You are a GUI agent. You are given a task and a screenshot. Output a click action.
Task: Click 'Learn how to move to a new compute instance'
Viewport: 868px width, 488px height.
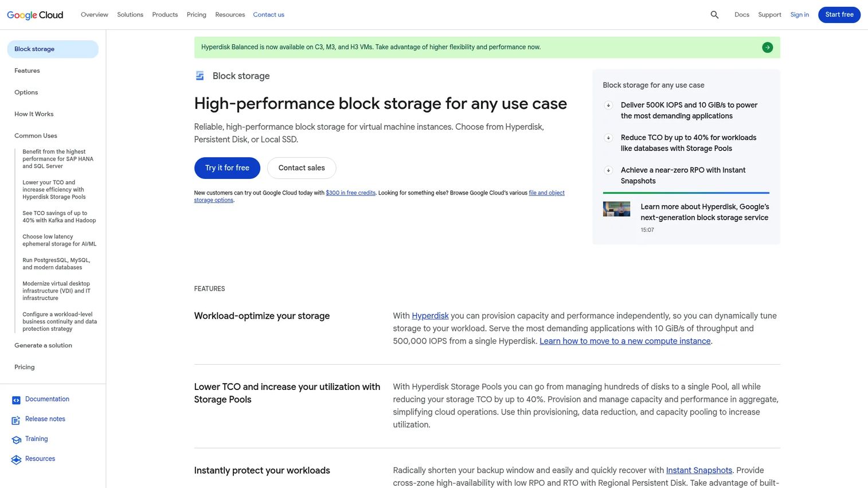[x=625, y=341]
